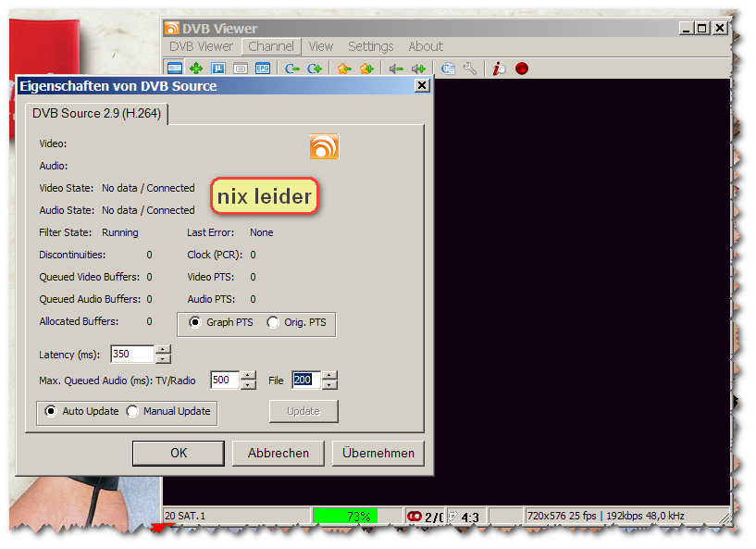Click the red record button icon
This screenshot has width=756, height=549.
click(x=522, y=69)
